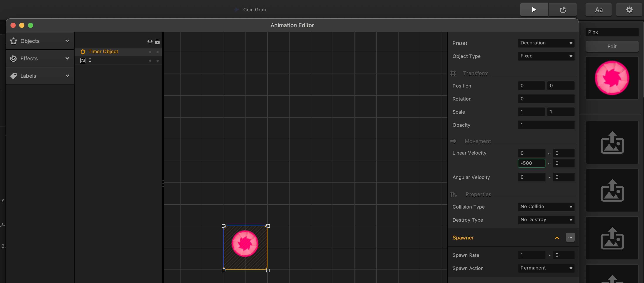Open the Collision Type dropdown

click(x=546, y=207)
